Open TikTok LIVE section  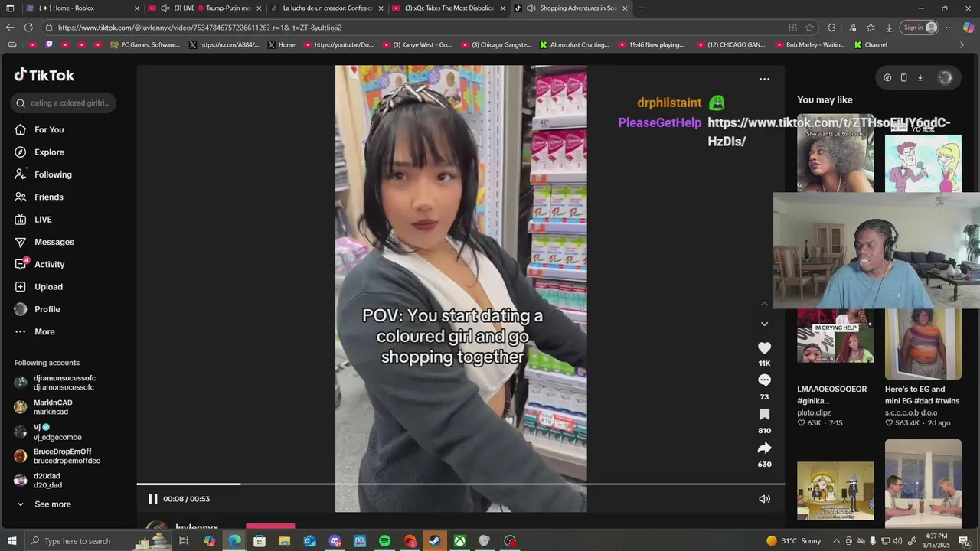click(33, 220)
